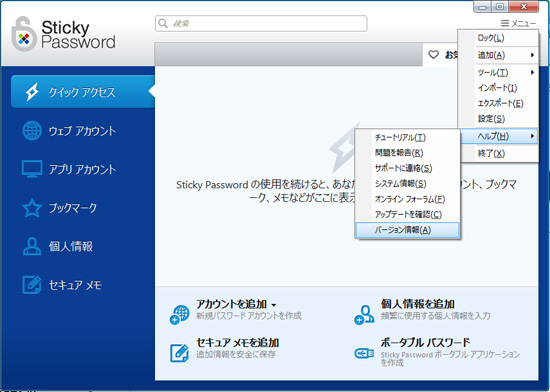
Task: Click the hamburger メニュー icon
Action: (505, 23)
